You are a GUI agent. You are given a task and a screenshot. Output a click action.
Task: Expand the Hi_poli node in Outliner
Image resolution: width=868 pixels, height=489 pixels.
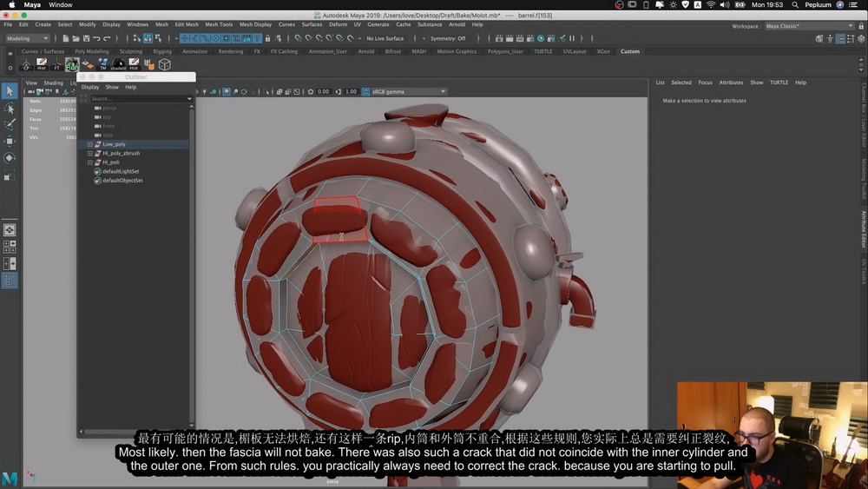(89, 162)
